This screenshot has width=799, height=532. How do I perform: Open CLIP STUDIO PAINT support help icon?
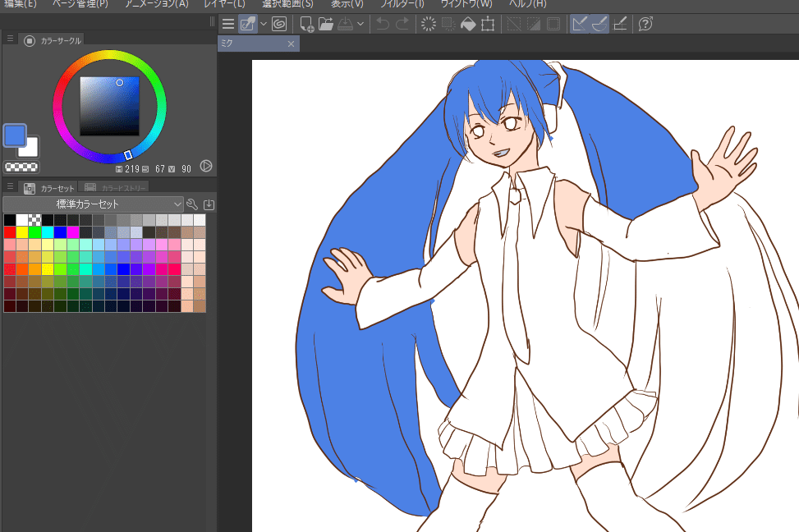pyautogui.click(x=645, y=24)
